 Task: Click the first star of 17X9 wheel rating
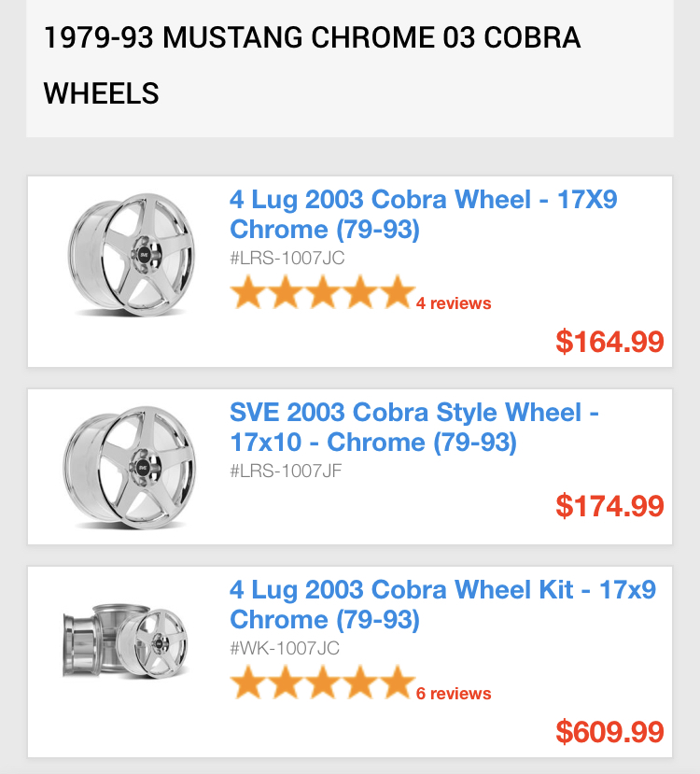[248, 292]
